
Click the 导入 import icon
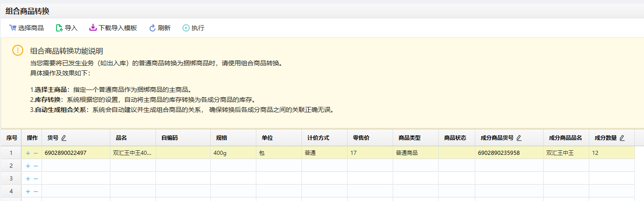coord(59,28)
